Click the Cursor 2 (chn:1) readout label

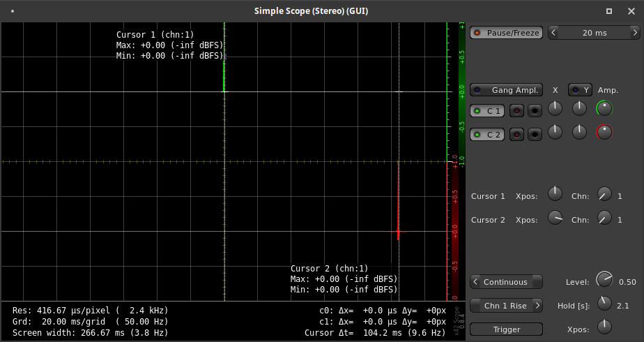pyautogui.click(x=330, y=269)
